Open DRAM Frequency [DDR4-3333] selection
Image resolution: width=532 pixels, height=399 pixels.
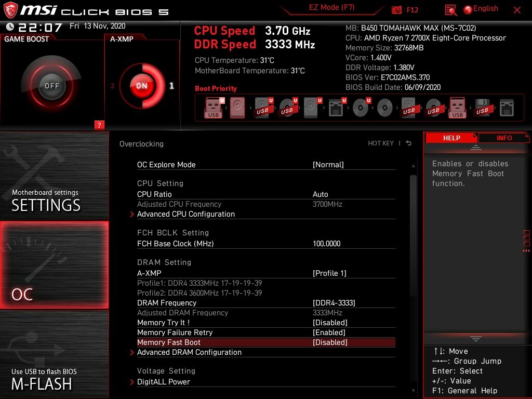(334, 303)
